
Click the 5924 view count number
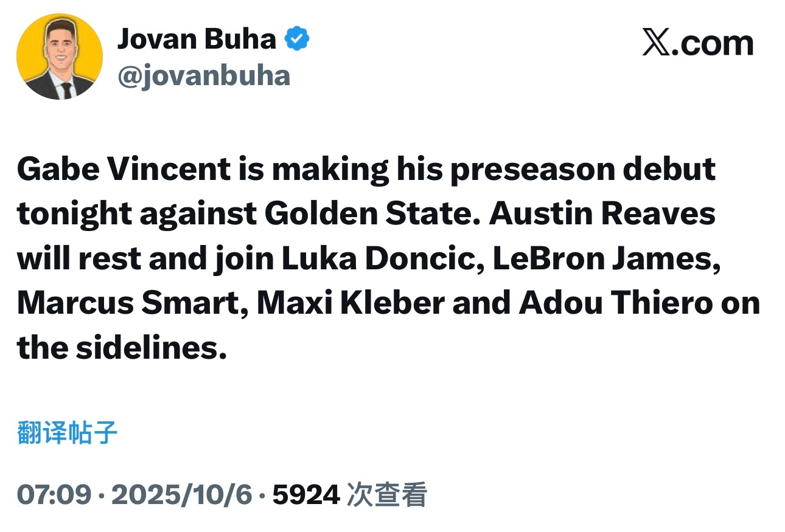tap(306, 495)
